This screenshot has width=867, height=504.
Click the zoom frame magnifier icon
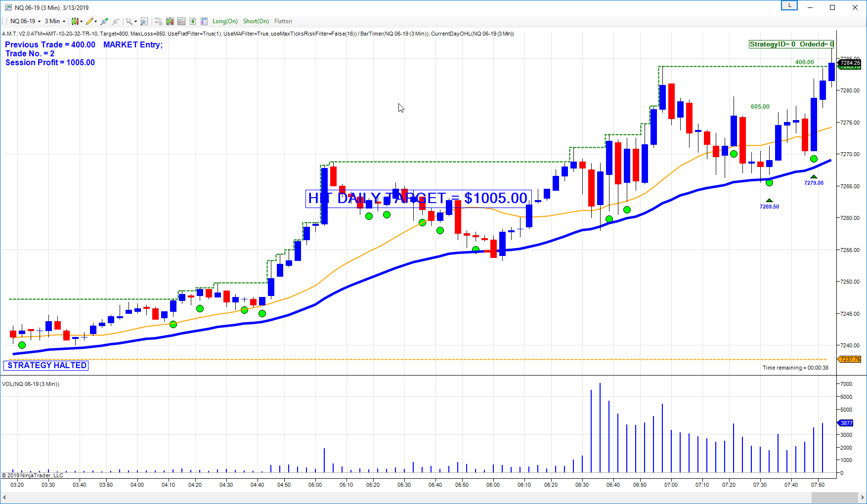(x=144, y=21)
